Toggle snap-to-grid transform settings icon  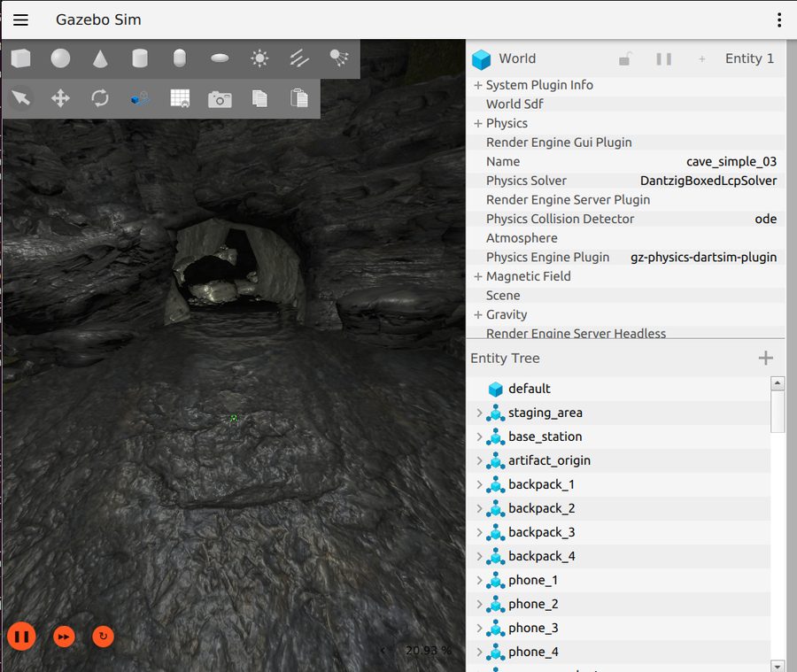pos(140,98)
